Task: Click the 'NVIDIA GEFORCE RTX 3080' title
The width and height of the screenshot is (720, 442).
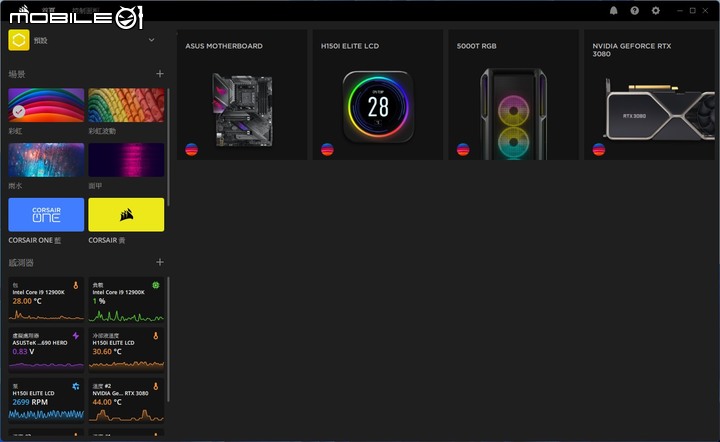Action: point(632,50)
